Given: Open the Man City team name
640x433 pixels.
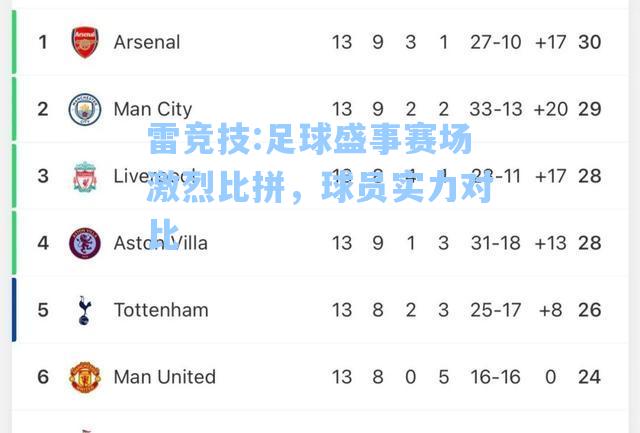Looking at the screenshot, I should tap(153, 109).
